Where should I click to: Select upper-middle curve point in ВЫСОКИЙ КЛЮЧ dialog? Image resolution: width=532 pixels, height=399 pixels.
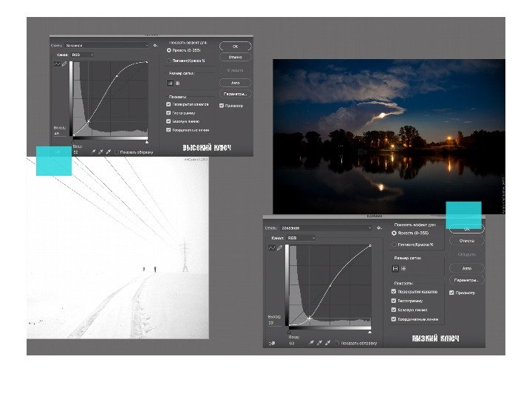coord(117,76)
